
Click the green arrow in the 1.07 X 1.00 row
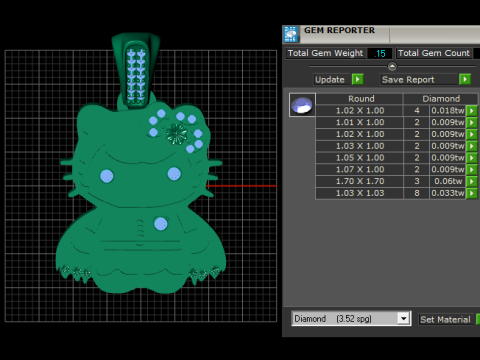(x=471, y=170)
